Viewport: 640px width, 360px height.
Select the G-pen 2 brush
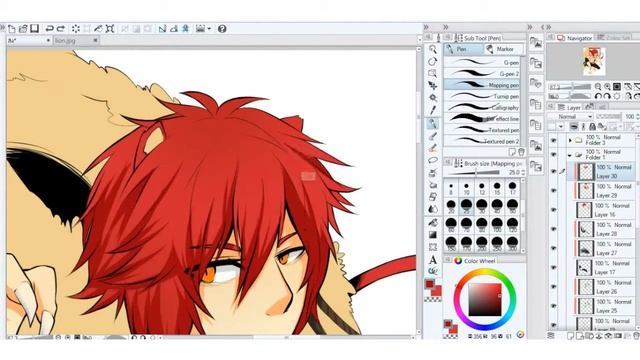pos(482,73)
